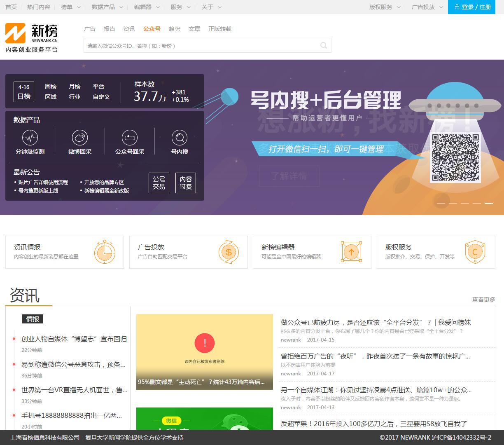Image resolution: width=504 pixels, height=445 pixels.
Task: Click the green 微信 article thumbnail
Action: [x=205, y=419]
